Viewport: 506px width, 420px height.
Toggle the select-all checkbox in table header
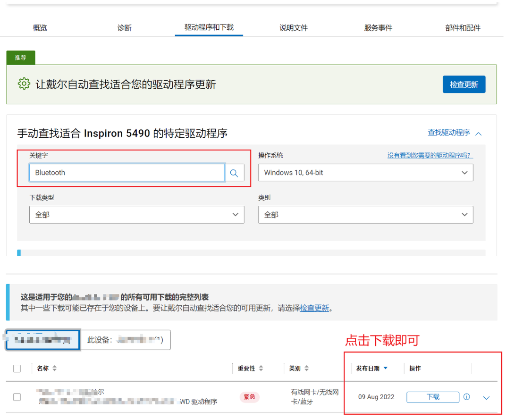pos(17,369)
